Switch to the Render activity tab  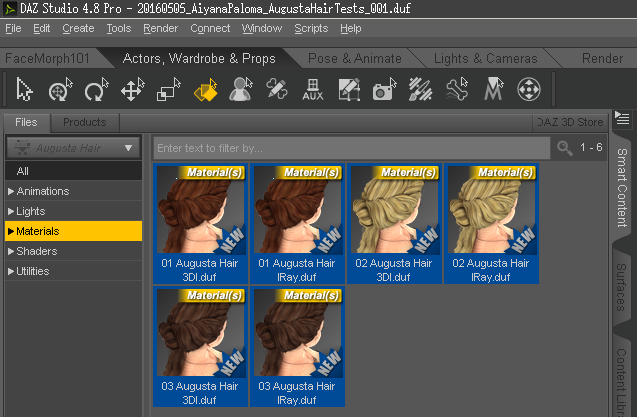coord(602,59)
